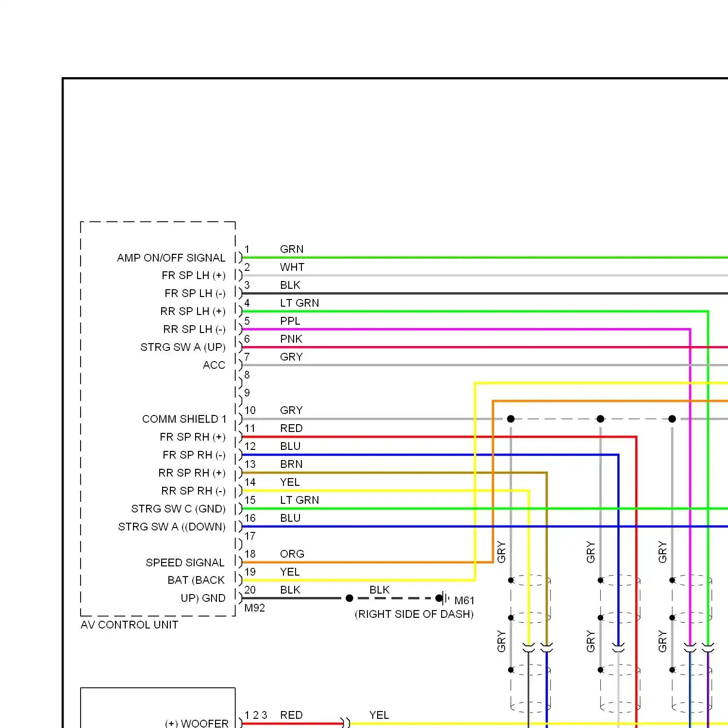The image size is (728, 728).
Task: Select the RR SP RH (+) label
Action: tap(192, 473)
